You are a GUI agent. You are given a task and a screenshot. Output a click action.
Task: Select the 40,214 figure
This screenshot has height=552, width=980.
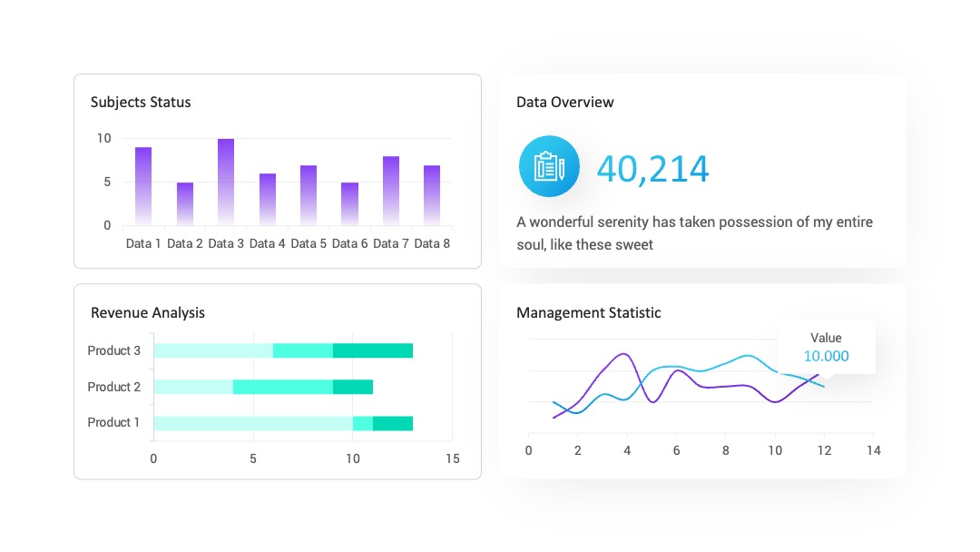[x=652, y=170]
